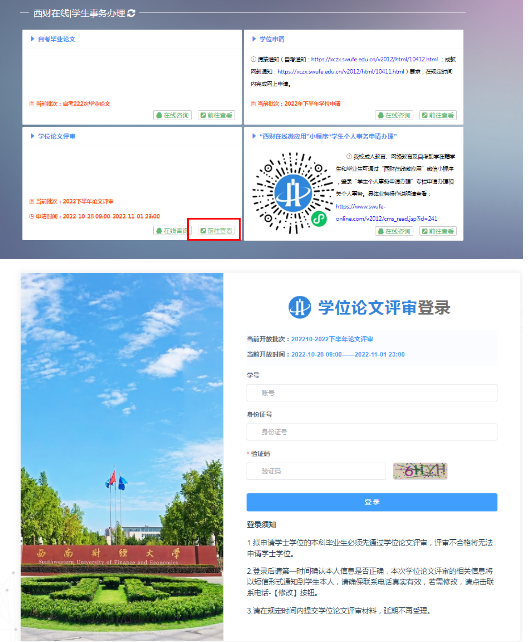Click the 自考毕业论文 card title
The width and height of the screenshot is (531, 642).
tap(56, 39)
